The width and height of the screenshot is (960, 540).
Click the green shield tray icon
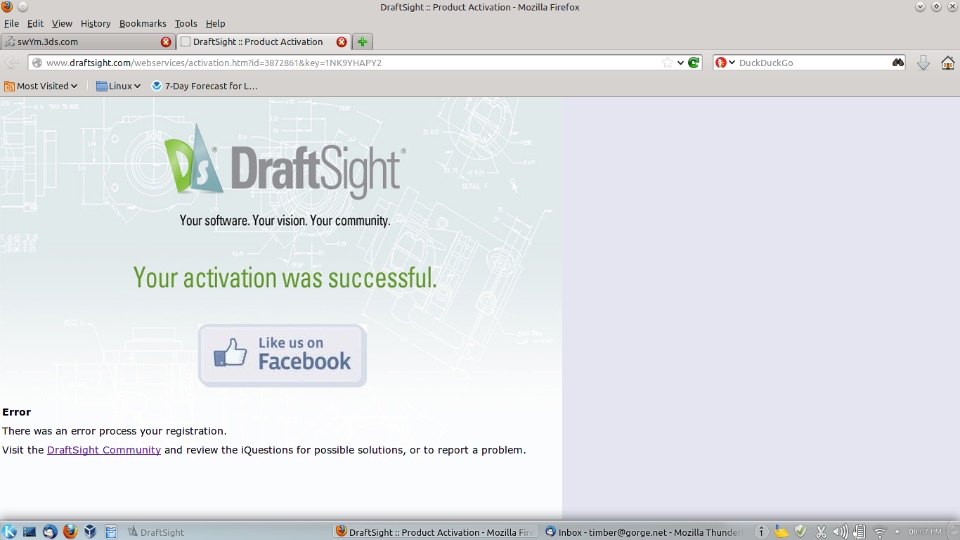(801, 531)
